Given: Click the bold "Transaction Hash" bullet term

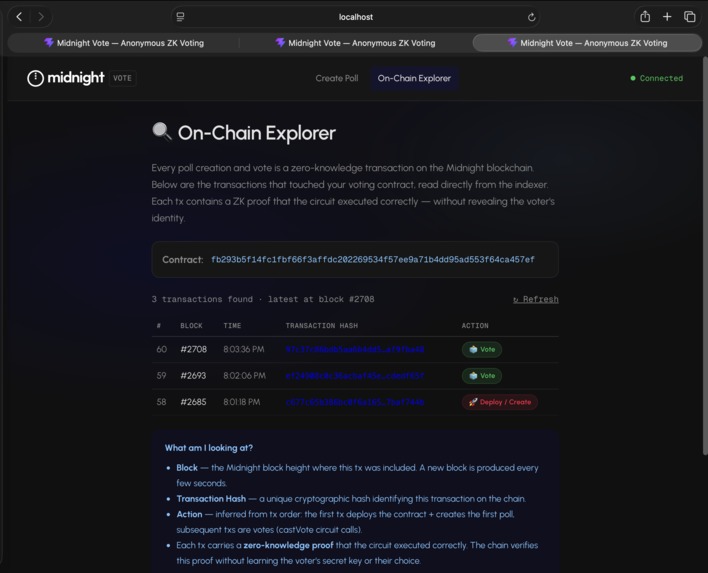Looking at the screenshot, I should click(211, 499).
